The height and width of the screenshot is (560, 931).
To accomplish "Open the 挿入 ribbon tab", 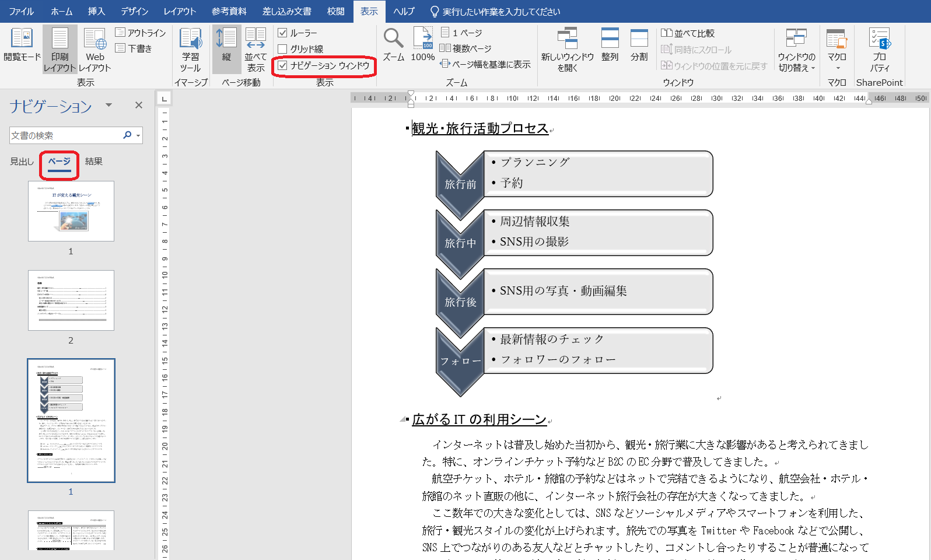I will pyautogui.click(x=96, y=11).
